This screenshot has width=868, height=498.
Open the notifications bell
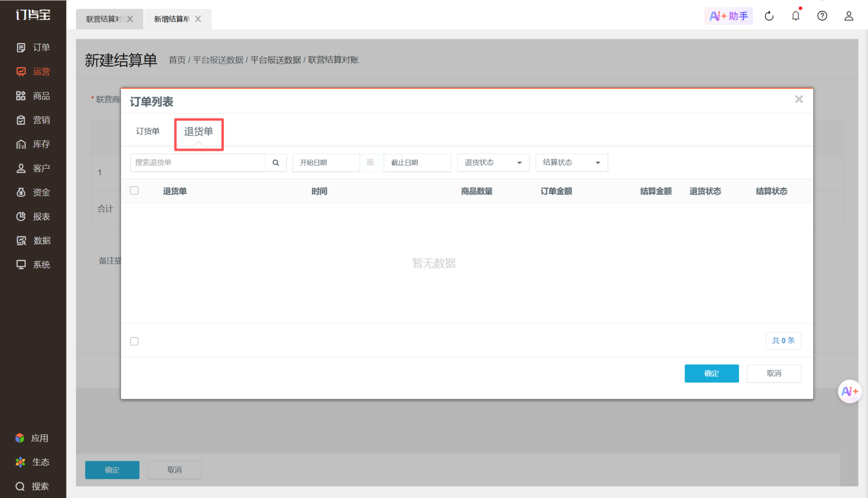click(x=796, y=16)
